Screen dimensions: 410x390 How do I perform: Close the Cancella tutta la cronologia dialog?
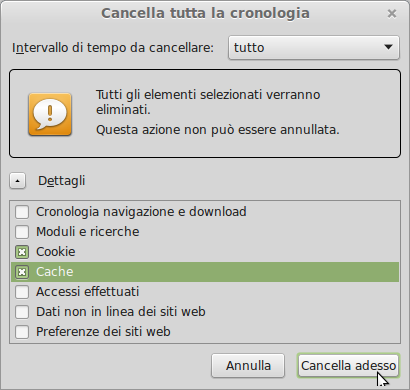coord(392,14)
